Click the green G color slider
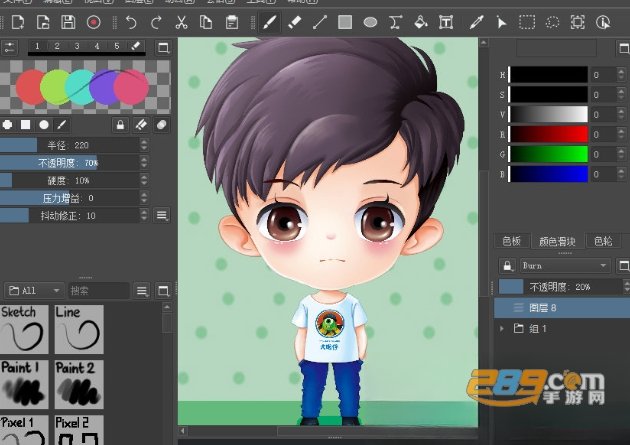Image resolution: width=630 pixels, height=445 pixels. [548, 154]
